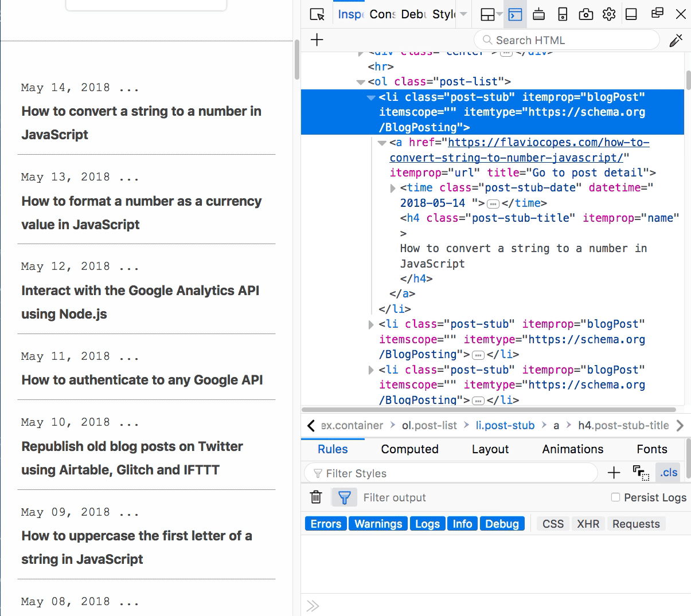Toggle the Errors filter off
This screenshot has width=691, height=616.
(326, 524)
